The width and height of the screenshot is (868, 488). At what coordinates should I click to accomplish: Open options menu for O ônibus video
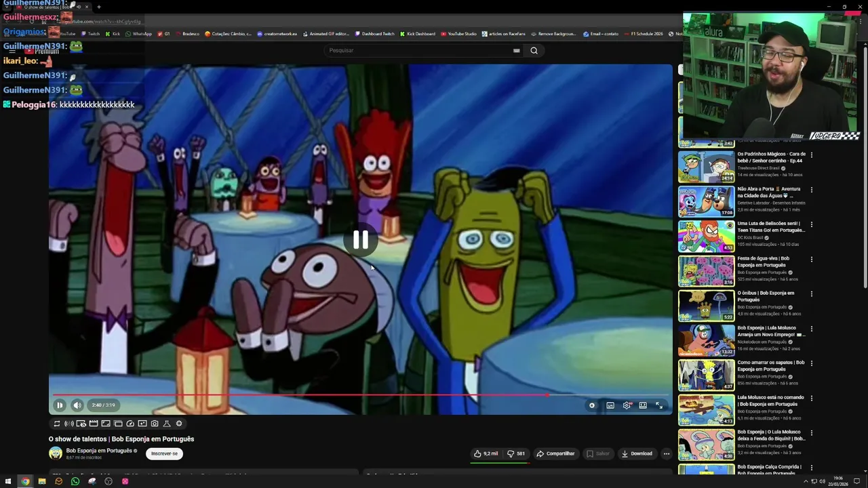pos(812,293)
